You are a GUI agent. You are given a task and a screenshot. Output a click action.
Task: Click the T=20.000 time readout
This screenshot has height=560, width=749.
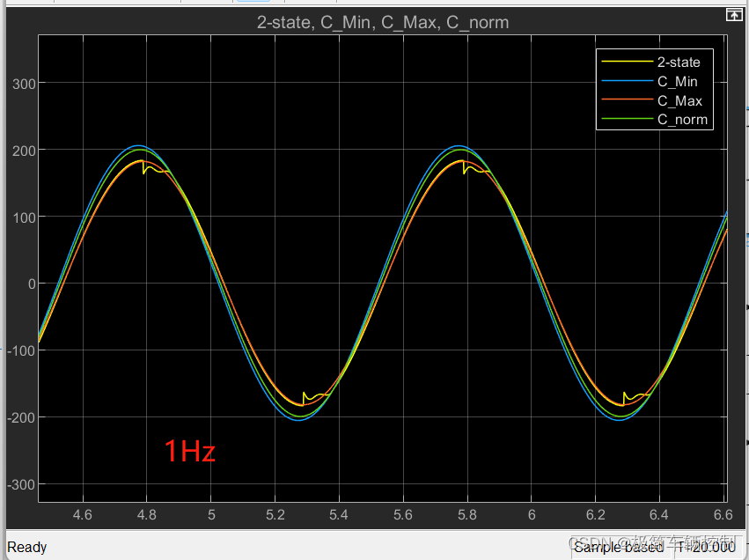(706, 547)
